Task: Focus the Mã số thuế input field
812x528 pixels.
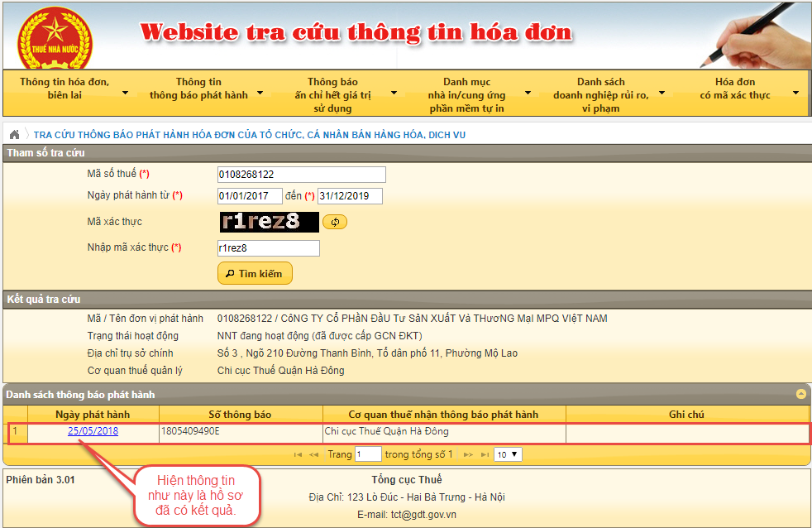Action: 301,175
